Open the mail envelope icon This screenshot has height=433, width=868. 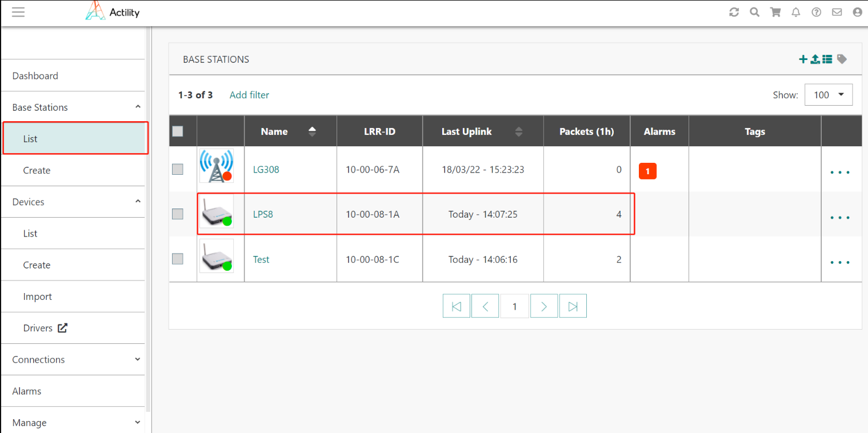[x=837, y=12]
